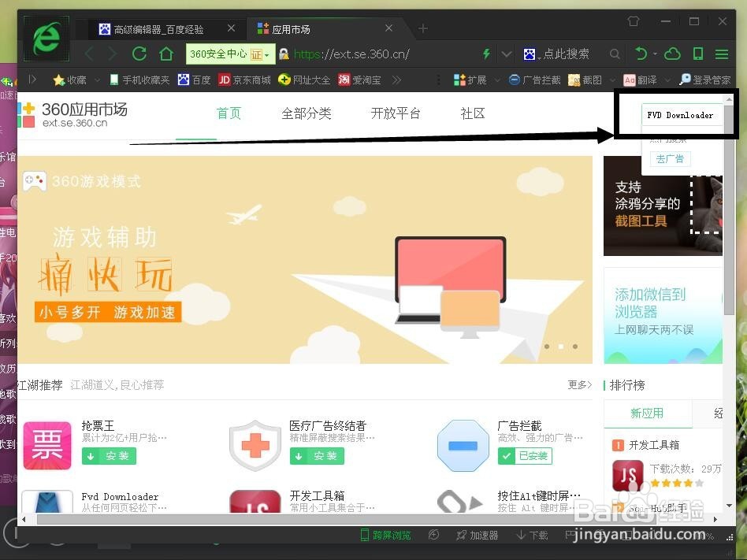Click the 抢票王 app icon

click(x=47, y=445)
